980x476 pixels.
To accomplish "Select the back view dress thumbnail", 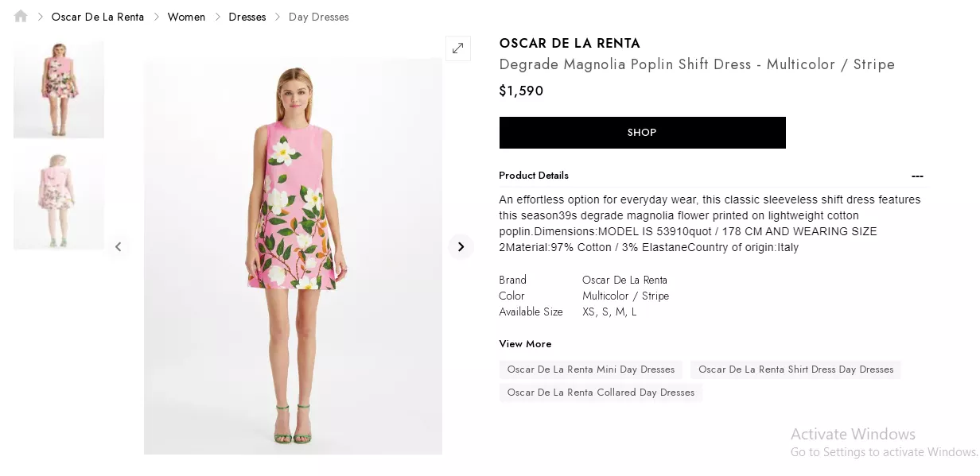I will click(x=59, y=199).
